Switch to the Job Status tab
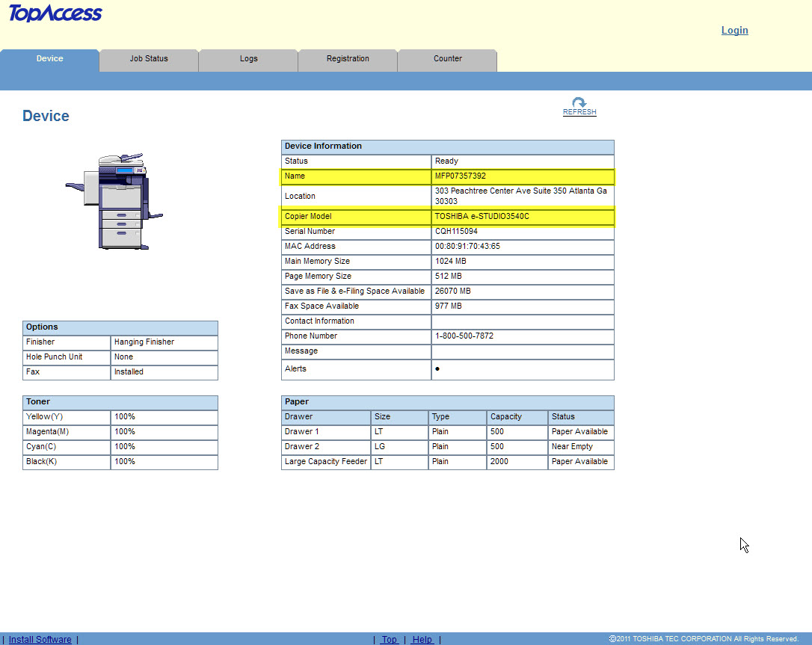This screenshot has width=812, height=645. coord(149,59)
